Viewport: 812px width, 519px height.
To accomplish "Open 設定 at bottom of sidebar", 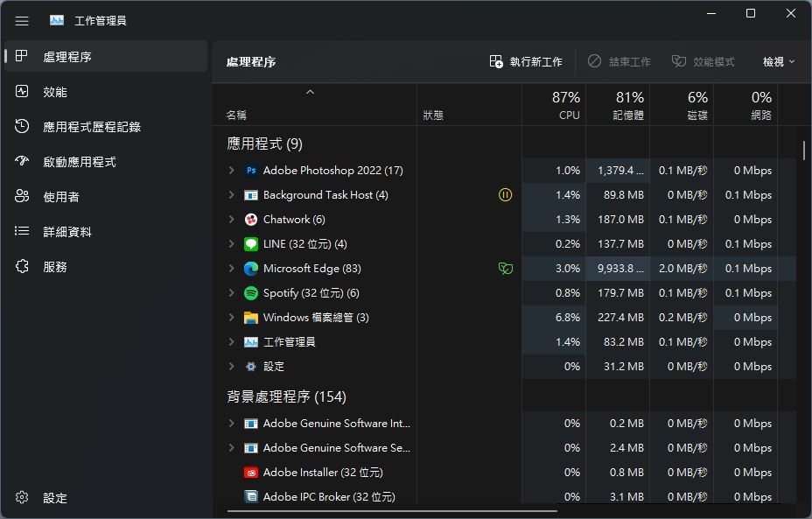I will 106,498.
